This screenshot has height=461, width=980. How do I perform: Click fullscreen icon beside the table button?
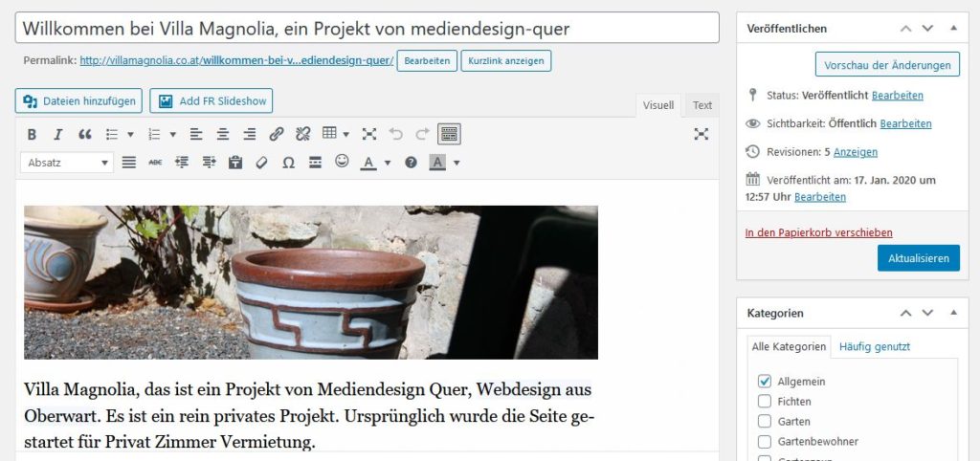[369, 134]
